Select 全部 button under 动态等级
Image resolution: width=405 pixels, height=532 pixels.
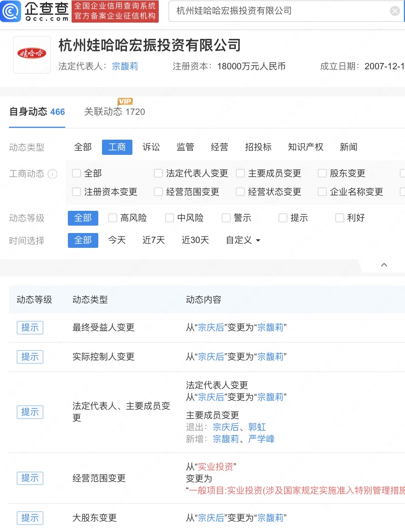(x=83, y=218)
